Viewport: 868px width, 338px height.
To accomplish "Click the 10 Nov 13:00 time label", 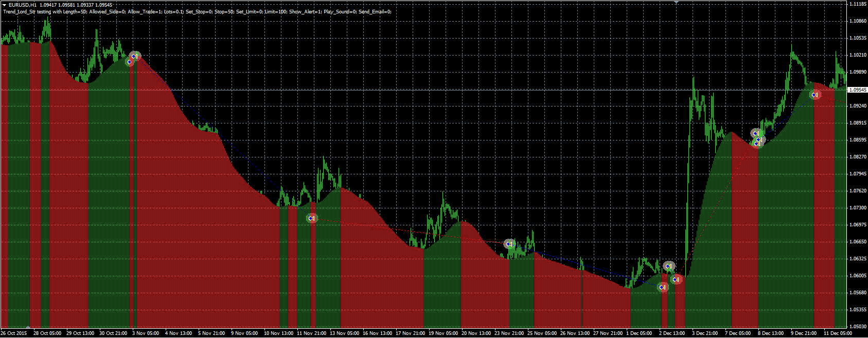I will (x=278, y=333).
